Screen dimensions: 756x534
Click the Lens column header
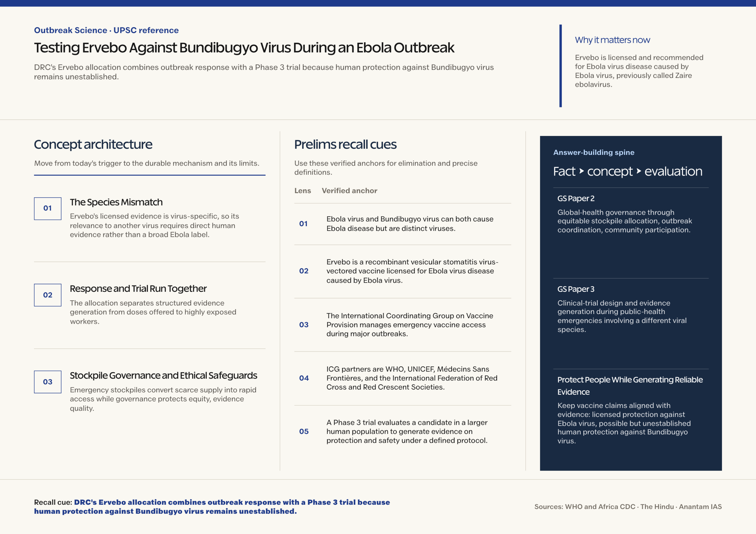[302, 191]
